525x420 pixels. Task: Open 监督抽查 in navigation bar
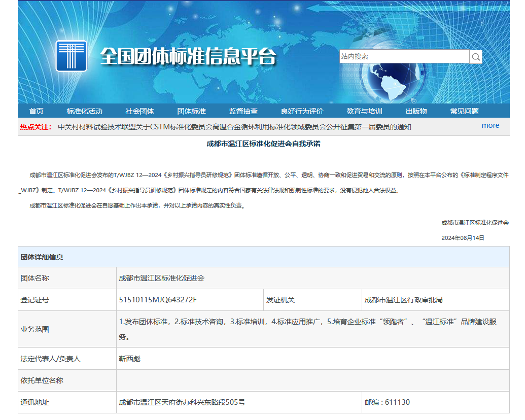[243, 111]
